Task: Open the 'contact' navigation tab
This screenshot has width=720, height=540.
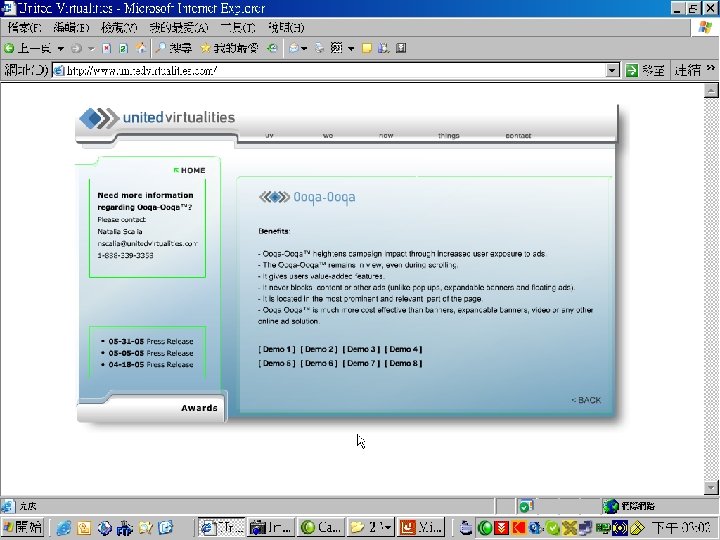Action: tap(518, 135)
